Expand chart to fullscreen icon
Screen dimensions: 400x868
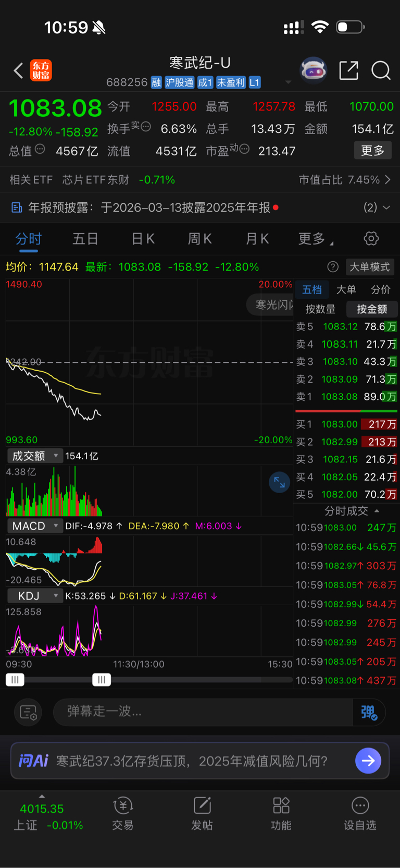279,482
